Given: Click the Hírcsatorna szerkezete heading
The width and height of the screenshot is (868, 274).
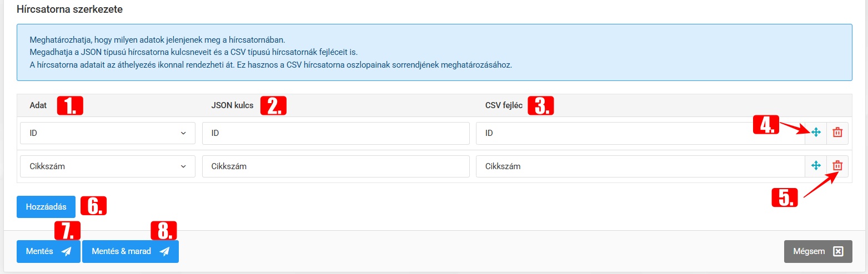Looking at the screenshot, I should [x=70, y=9].
